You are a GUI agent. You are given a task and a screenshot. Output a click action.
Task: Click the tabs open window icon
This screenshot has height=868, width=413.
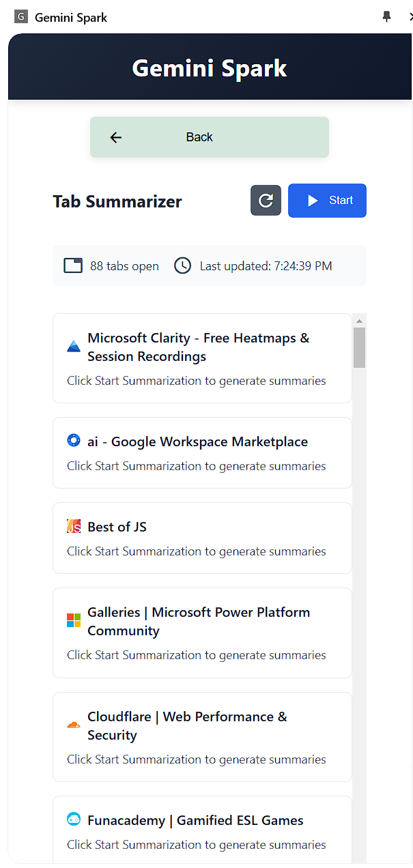73,265
